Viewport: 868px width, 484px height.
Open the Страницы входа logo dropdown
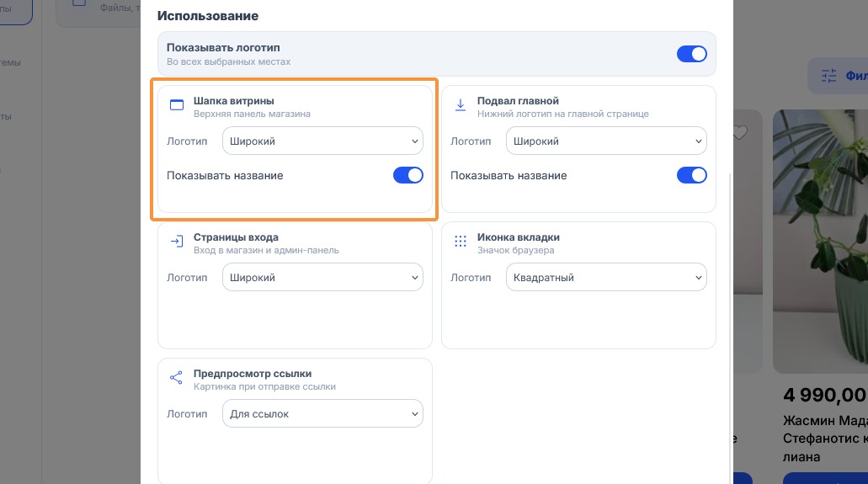pyautogui.click(x=322, y=277)
